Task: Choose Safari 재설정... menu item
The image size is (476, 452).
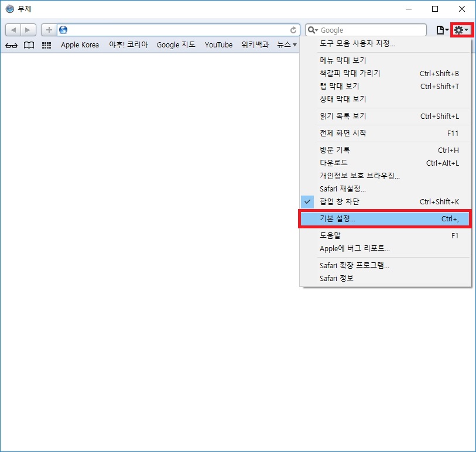Action: point(385,189)
